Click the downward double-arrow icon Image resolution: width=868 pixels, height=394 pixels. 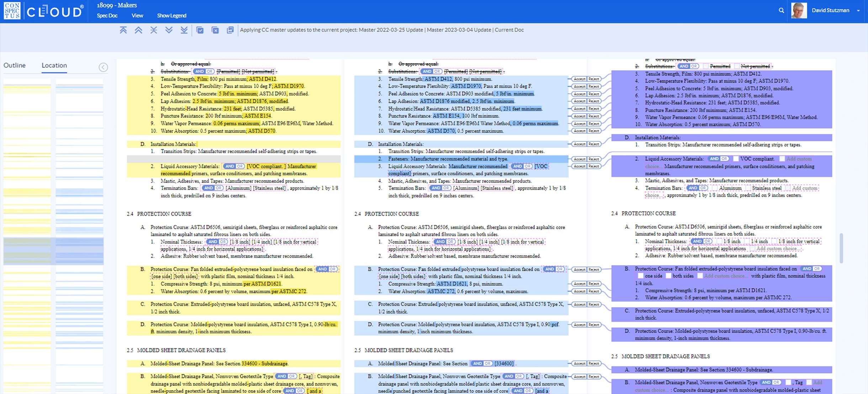[x=170, y=31]
